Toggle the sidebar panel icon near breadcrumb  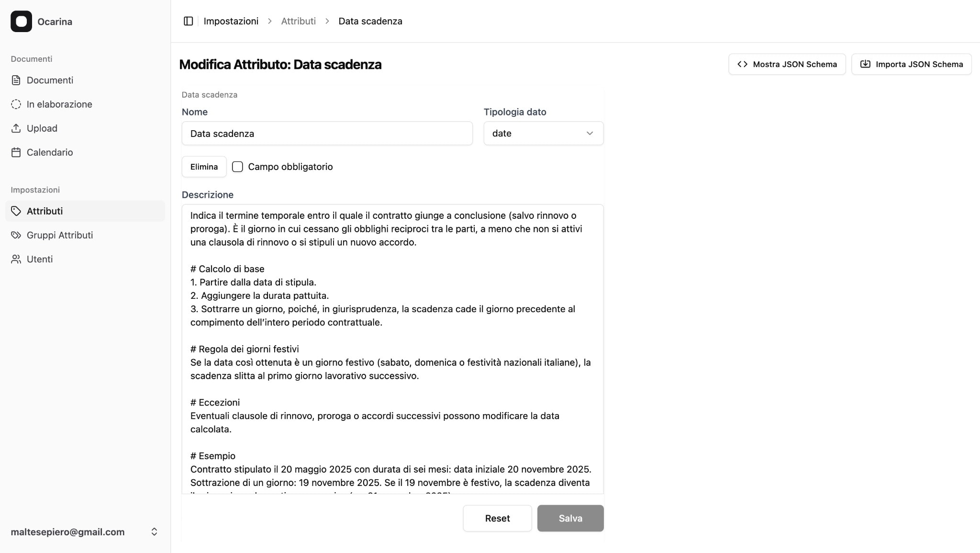point(188,21)
